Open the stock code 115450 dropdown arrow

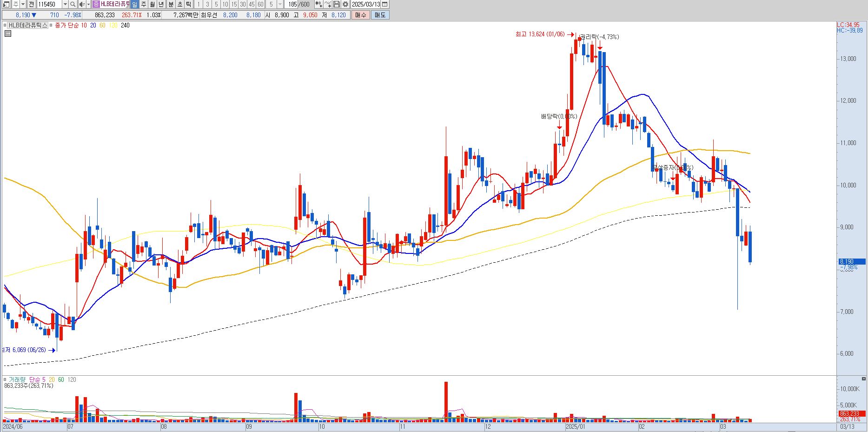coord(65,4)
